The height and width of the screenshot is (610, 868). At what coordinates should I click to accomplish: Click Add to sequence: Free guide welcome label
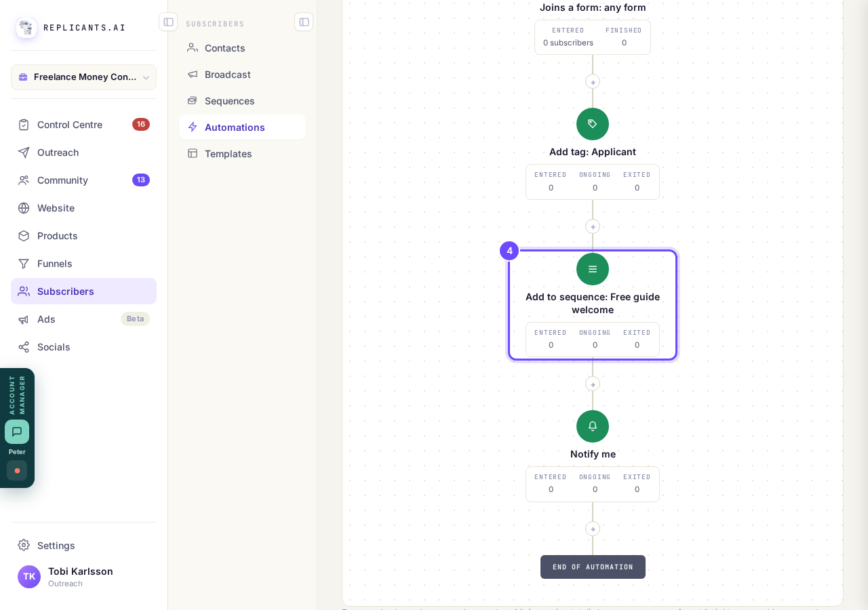593,303
